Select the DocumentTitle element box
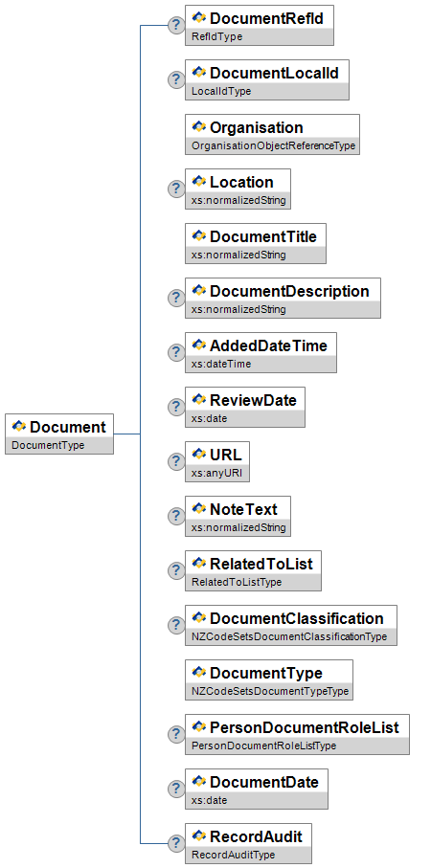Image resolution: width=431 pixels, height=868 pixels. 256,243
